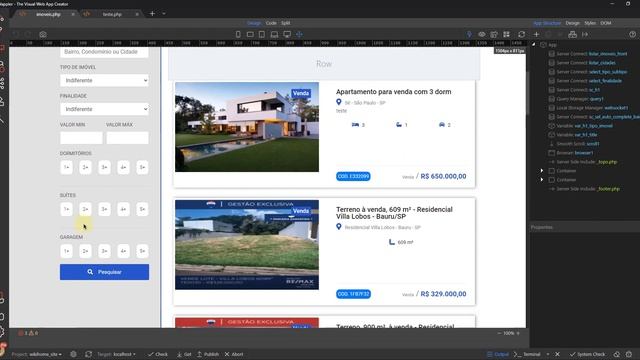Click the Bairro, Condomínio ou Cidade search field
The height and width of the screenshot is (360, 640).
(104, 52)
